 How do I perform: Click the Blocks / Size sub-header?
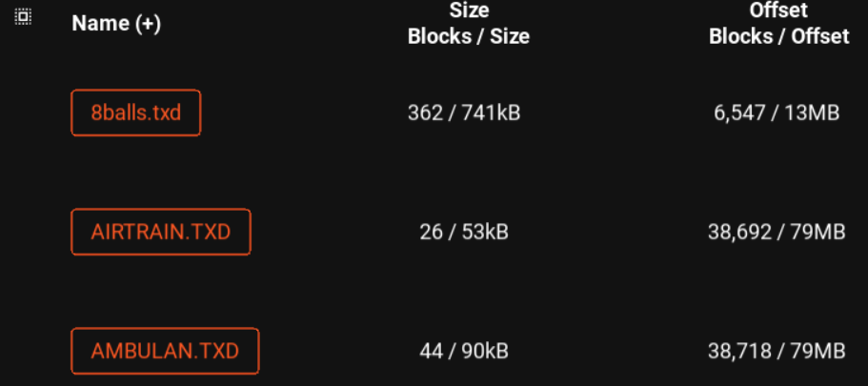468,36
